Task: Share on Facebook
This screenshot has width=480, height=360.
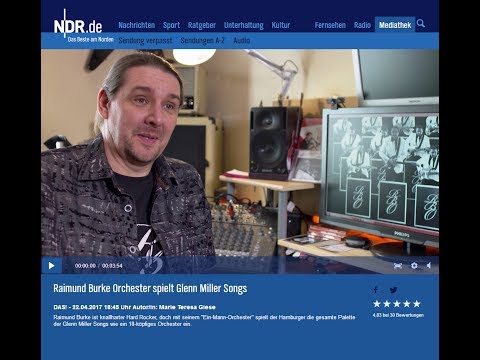Action: [376, 290]
